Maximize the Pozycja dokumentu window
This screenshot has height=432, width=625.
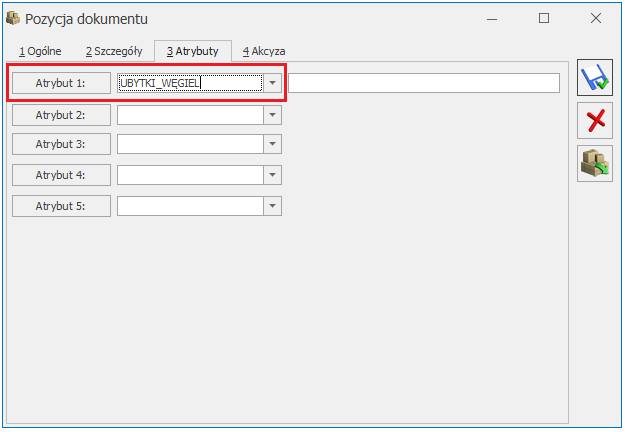(x=544, y=18)
